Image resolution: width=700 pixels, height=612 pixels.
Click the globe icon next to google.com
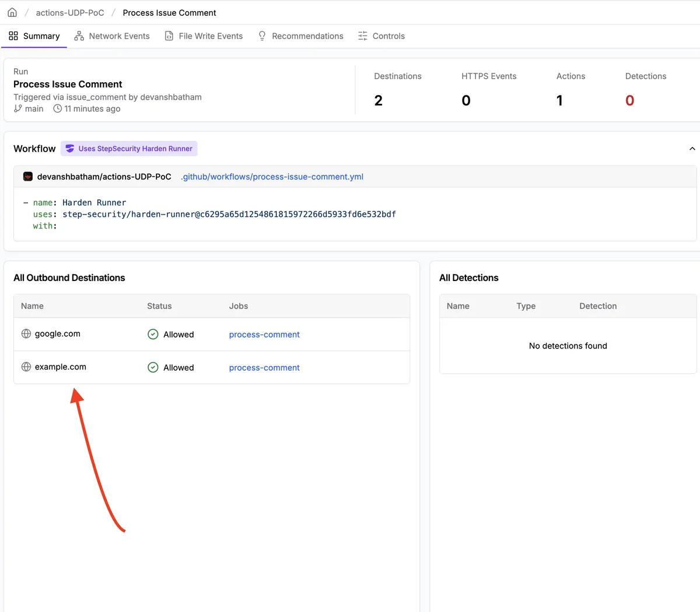pyautogui.click(x=26, y=334)
